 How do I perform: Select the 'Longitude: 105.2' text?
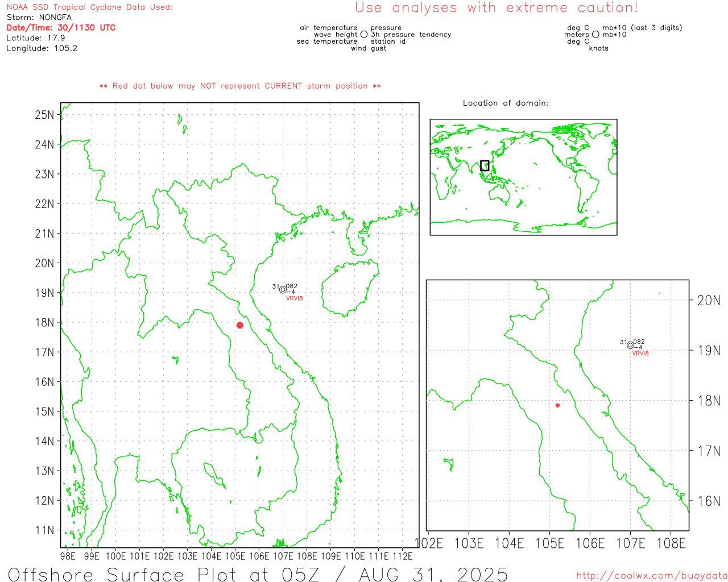click(42, 48)
